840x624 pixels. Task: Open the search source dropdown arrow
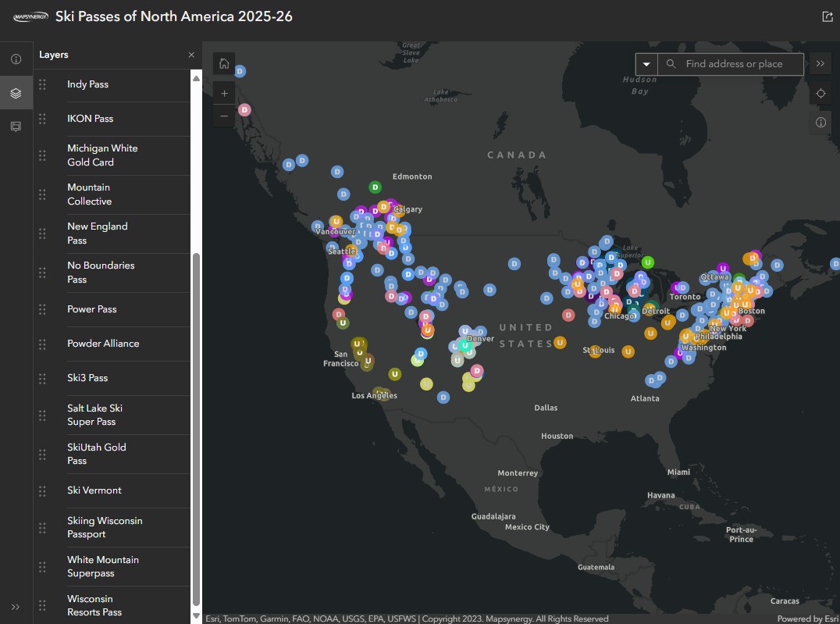(646, 64)
